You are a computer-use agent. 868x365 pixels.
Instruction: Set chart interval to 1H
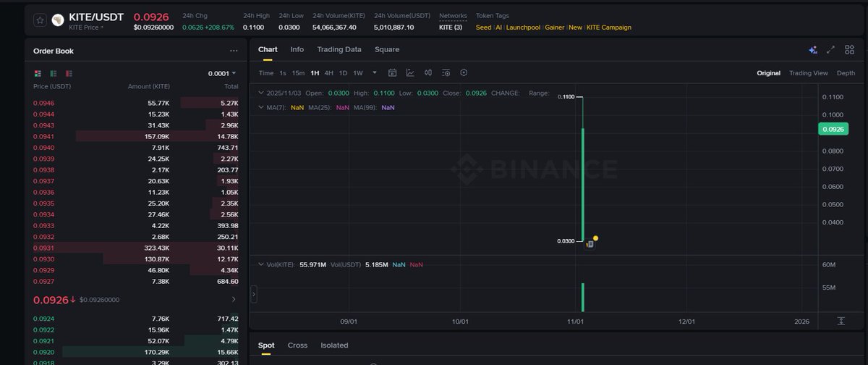315,72
